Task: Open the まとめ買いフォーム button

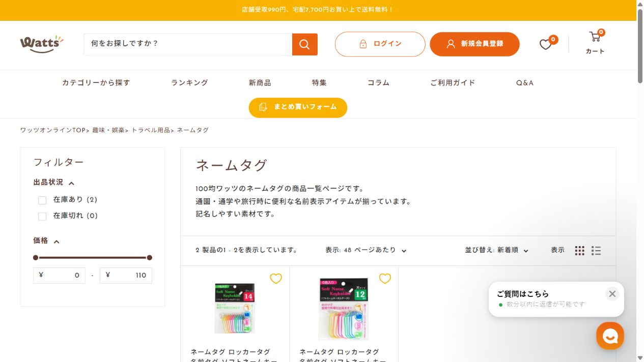Action: pyautogui.click(x=298, y=107)
